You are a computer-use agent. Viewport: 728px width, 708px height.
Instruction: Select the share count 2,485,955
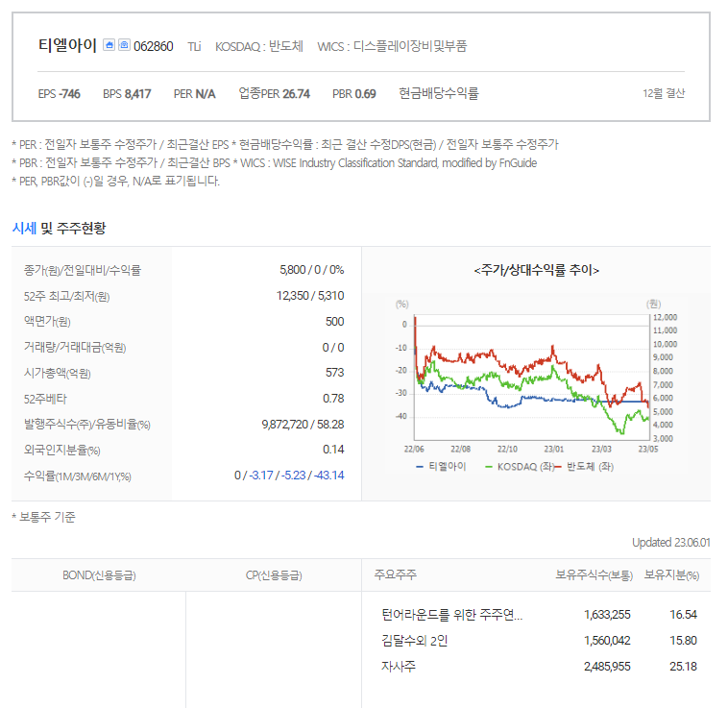tap(607, 667)
